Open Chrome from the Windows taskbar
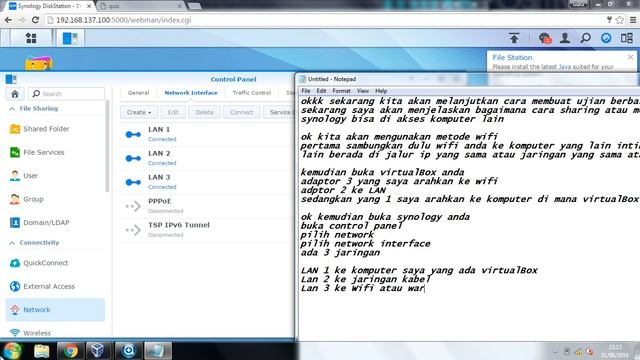The height and width of the screenshot is (360, 640). pos(71,351)
